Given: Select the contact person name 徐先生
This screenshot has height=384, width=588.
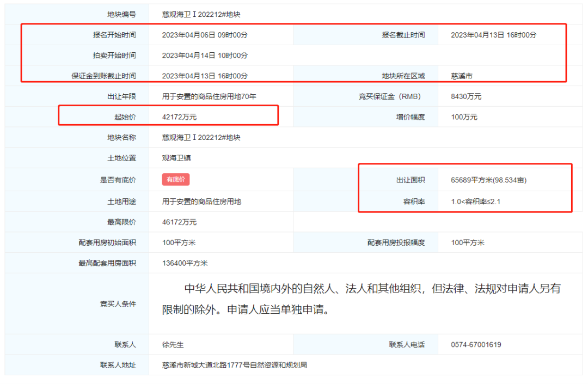Looking at the screenshot, I should tap(173, 345).
